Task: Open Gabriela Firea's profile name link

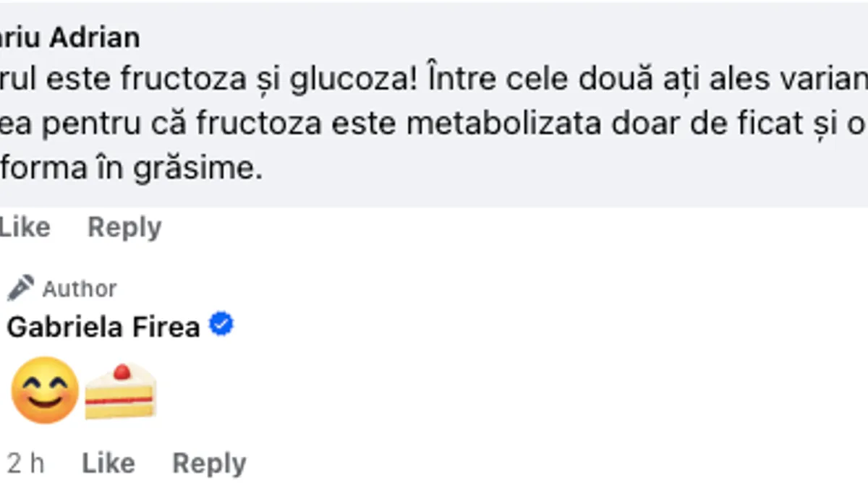Action: pos(103,327)
